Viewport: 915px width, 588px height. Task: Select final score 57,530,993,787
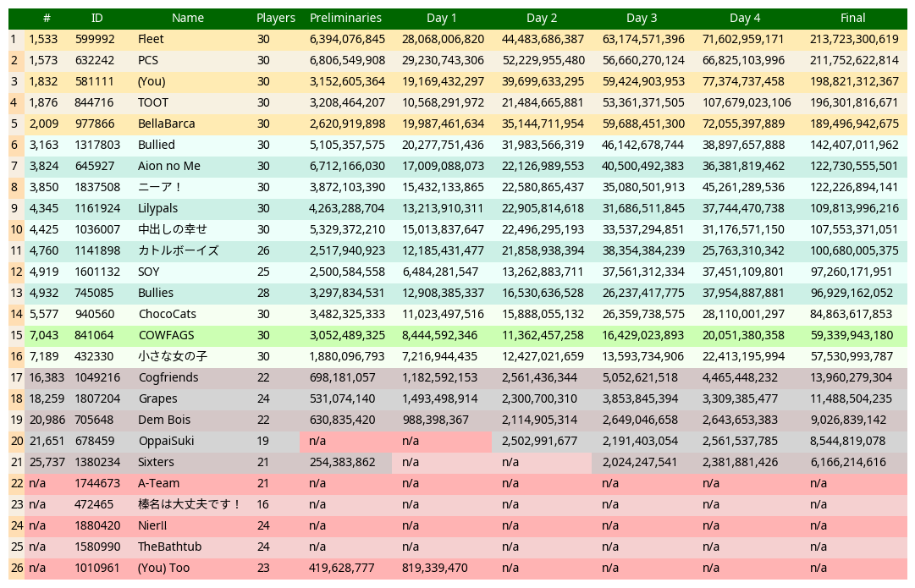tap(852, 356)
